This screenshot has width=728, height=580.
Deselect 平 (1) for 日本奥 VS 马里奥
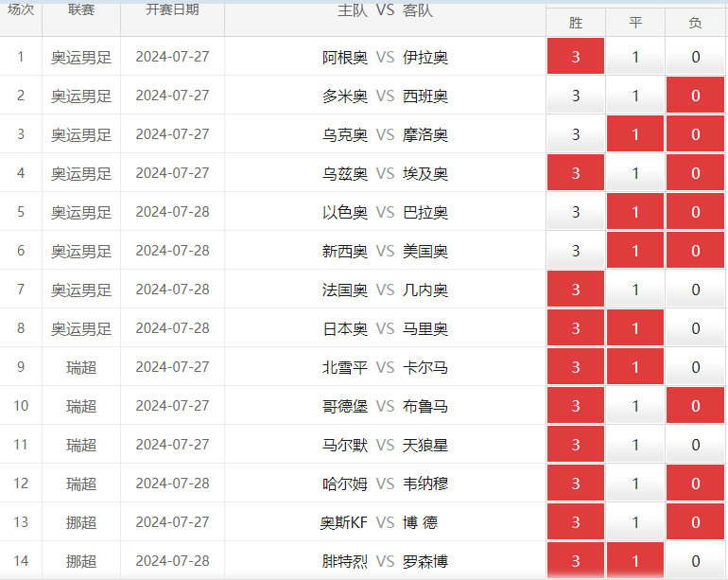pyautogui.click(x=635, y=328)
